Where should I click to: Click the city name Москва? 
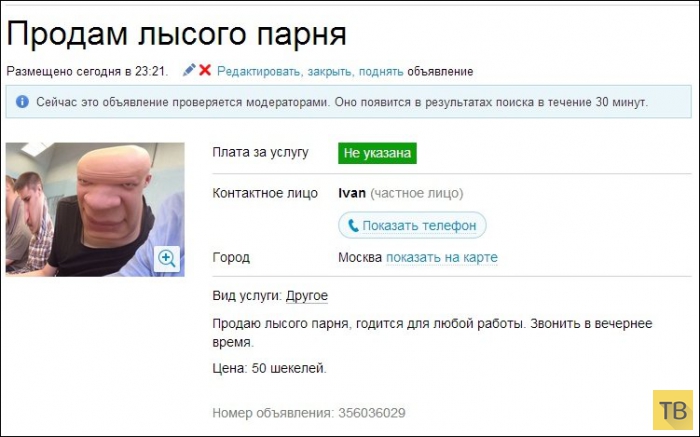click(x=360, y=258)
